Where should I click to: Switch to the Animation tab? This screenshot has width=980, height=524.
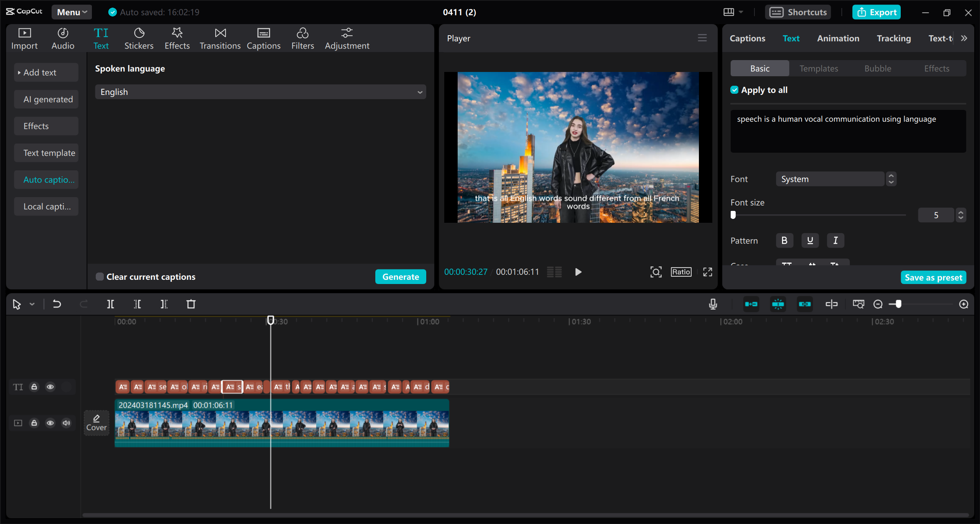coord(838,38)
